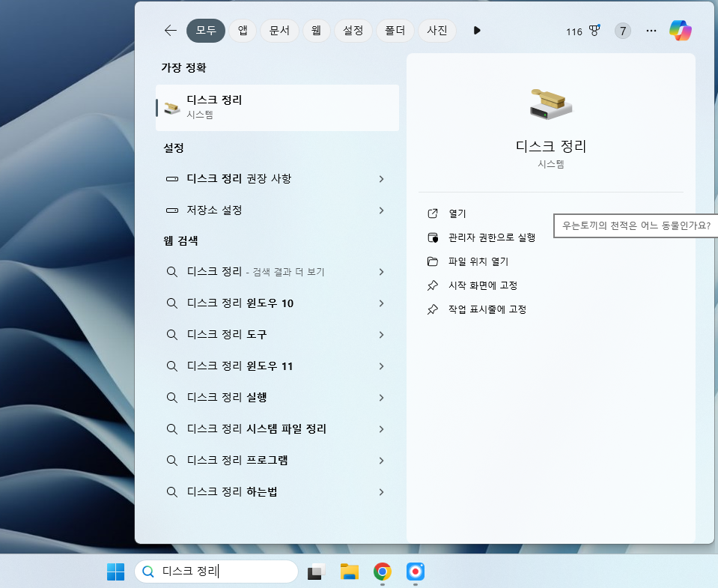The width and height of the screenshot is (718, 588).
Task: Open Task View from the taskbar
Action: coord(316,572)
